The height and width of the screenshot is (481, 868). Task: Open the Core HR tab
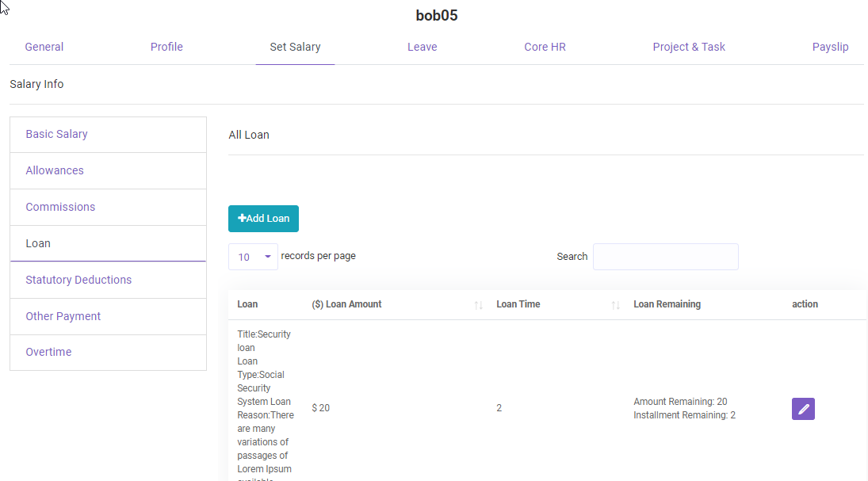pyautogui.click(x=545, y=47)
